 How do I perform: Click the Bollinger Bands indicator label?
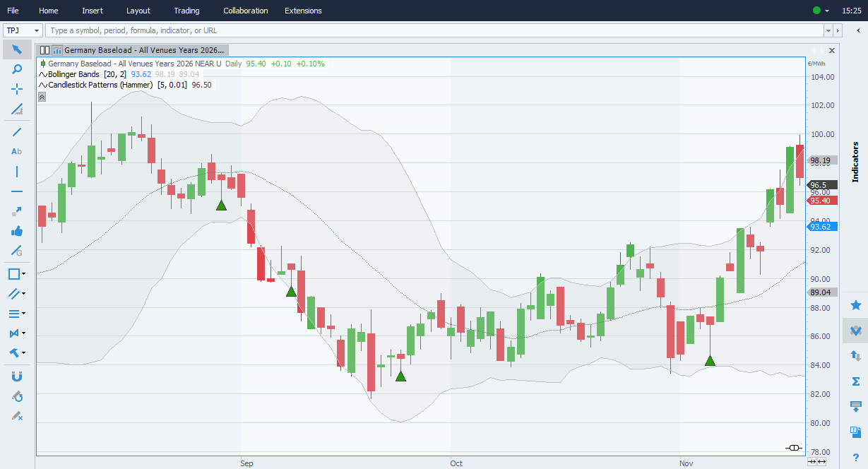pyautogui.click(x=73, y=74)
